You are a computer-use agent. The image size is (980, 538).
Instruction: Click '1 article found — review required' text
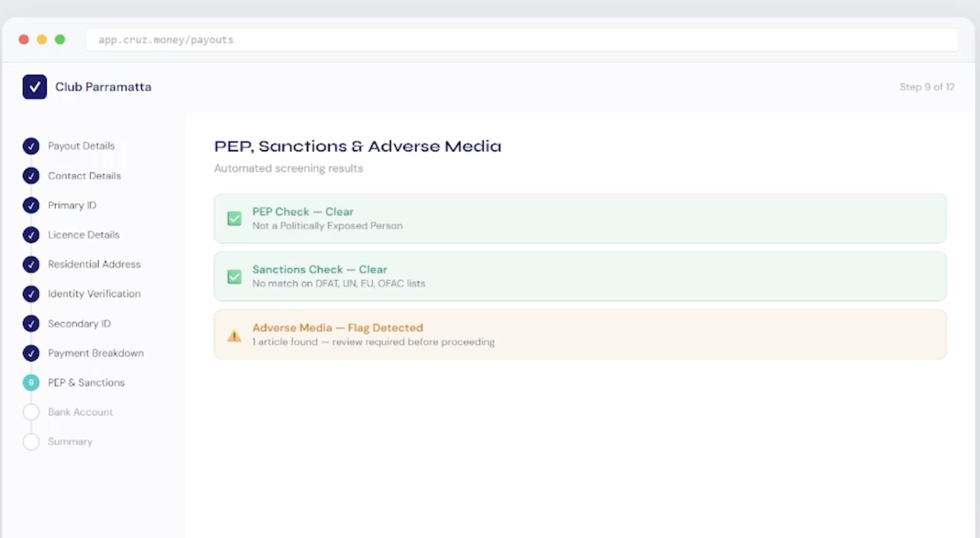(373, 342)
